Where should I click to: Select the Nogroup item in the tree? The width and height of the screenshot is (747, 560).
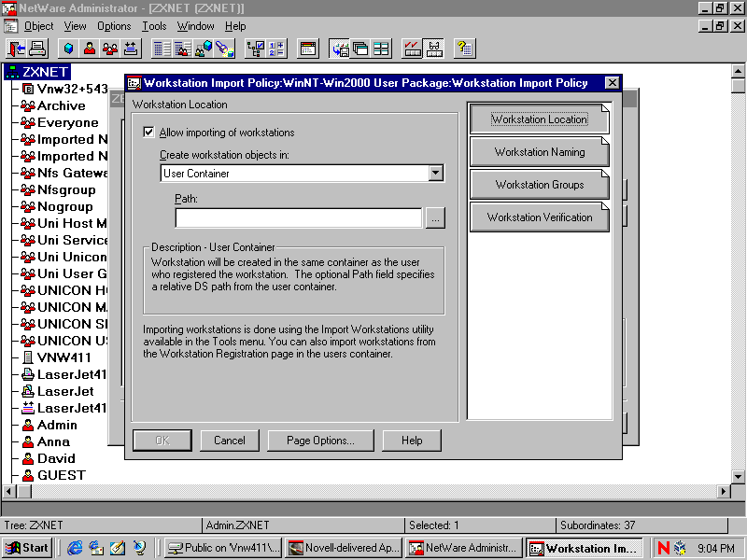(57, 206)
